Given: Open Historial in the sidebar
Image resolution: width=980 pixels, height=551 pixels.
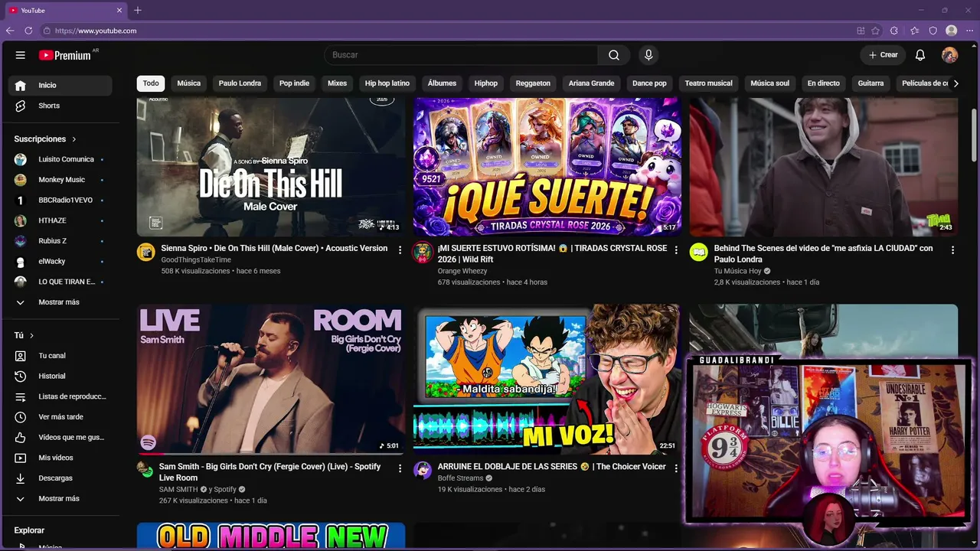Looking at the screenshot, I should [x=60, y=376].
